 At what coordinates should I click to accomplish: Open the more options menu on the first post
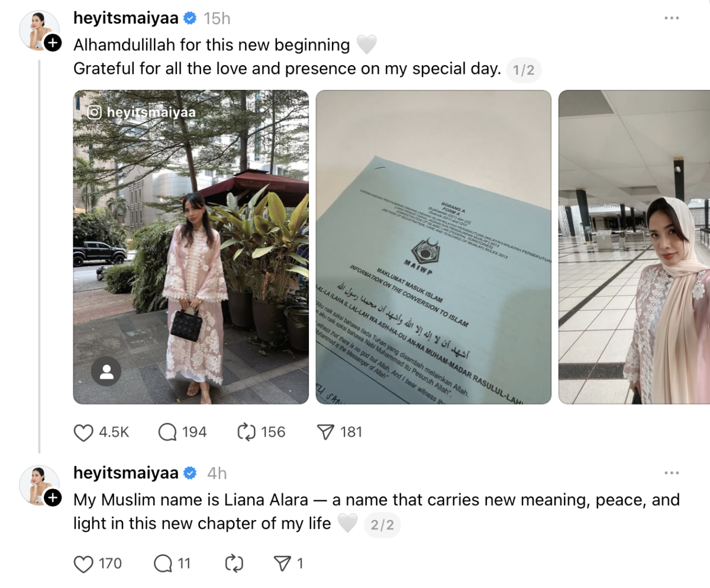tap(672, 18)
